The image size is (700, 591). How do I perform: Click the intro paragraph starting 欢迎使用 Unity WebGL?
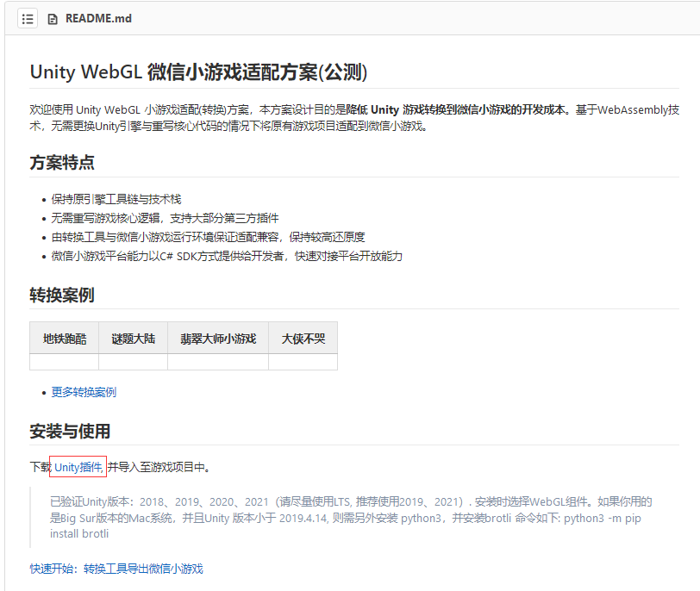(354, 118)
